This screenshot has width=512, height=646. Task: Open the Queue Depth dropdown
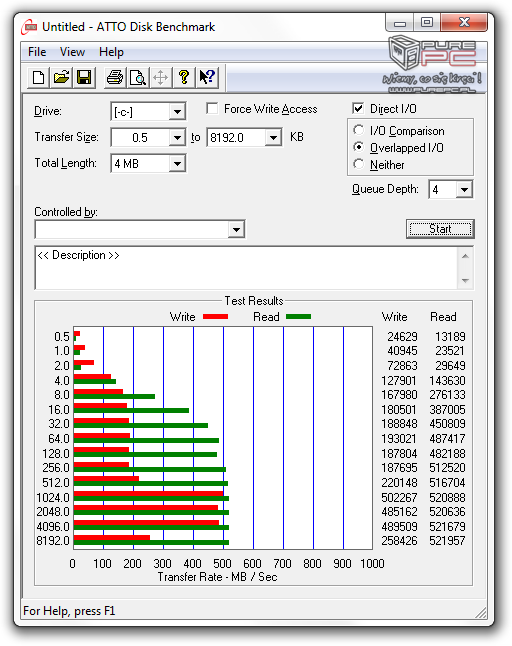pyautogui.click(x=464, y=190)
